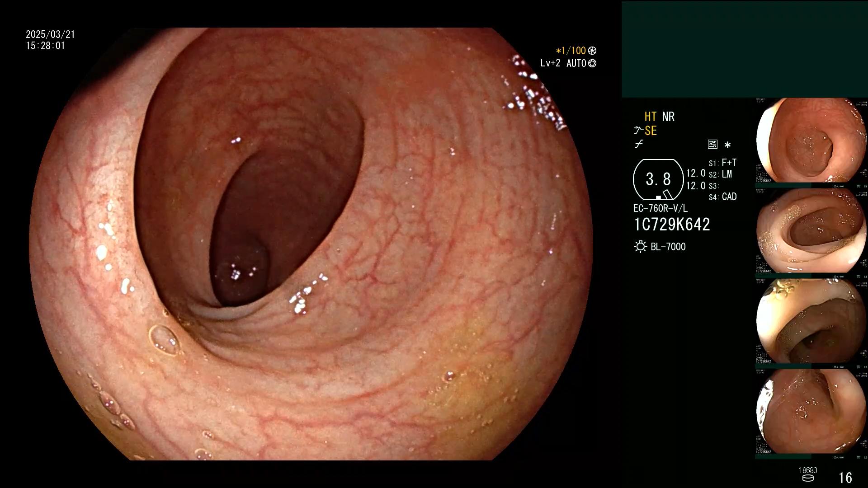The height and width of the screenshot is (488, 868).
Task: Click the serial number 1C729K642
Action: [672, 225]
